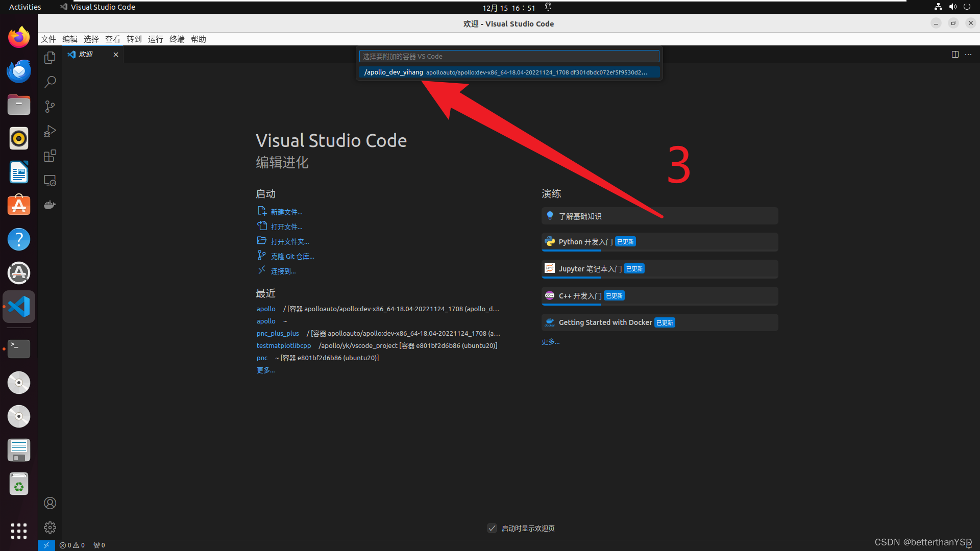This screenshot has height=551, width=980.
Task: Open the editor more actions menu
Action: pyautogui.click(x=968, y=55)
